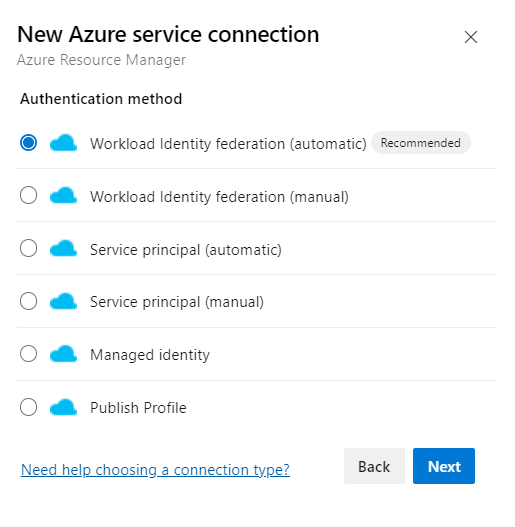Click the Recommended badge

tap(421, 143)
